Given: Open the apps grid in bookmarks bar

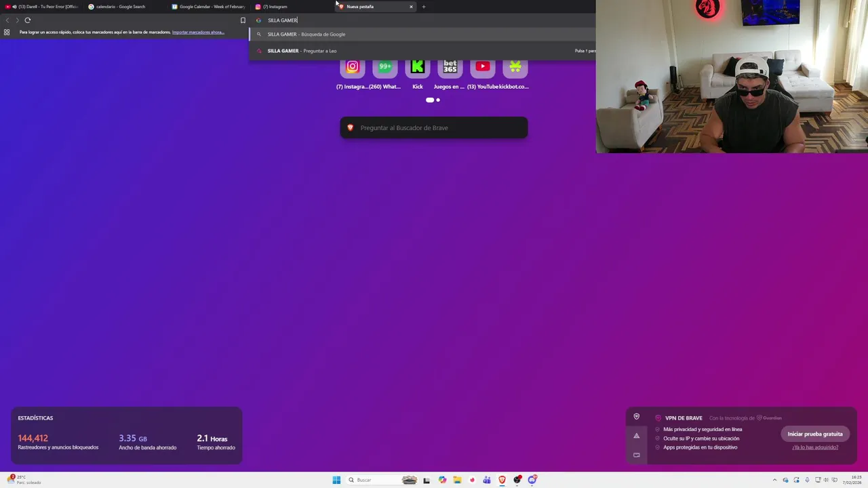Looking at the screenshot, I should click(x=7, y=32).
